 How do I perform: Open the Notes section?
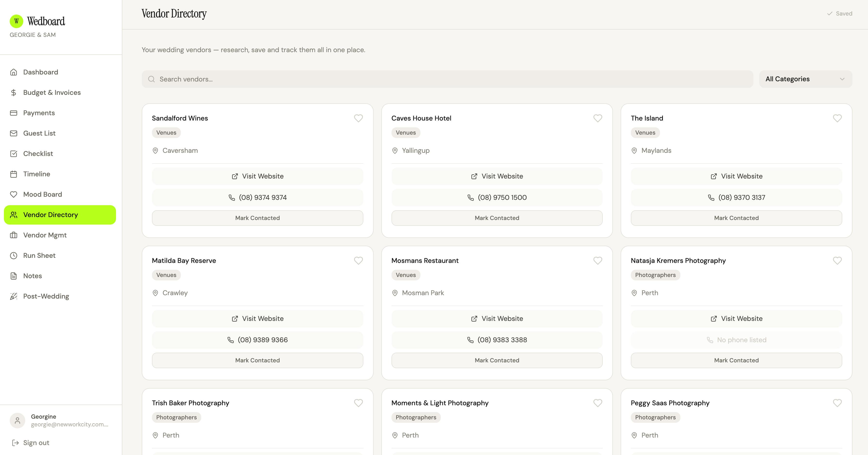pos(60,276)
